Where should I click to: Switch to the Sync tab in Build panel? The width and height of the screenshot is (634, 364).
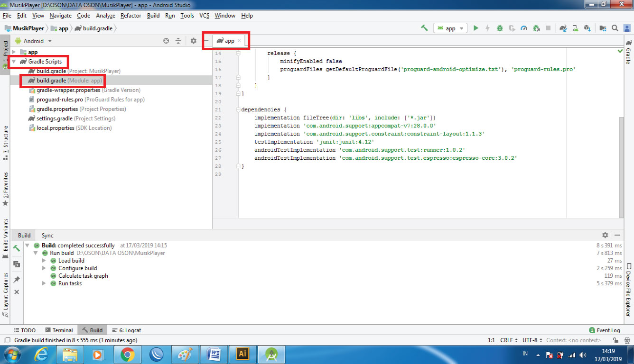pos(47,236)
